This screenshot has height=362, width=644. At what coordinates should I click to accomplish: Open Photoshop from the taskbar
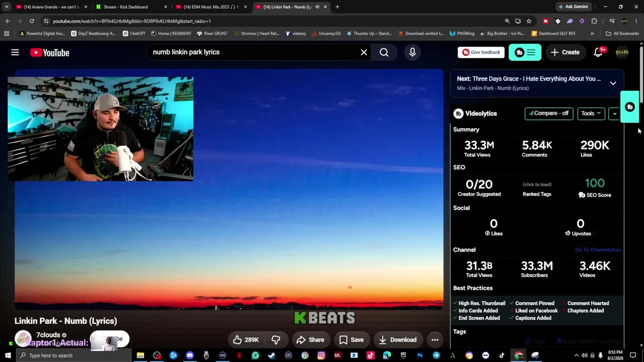coord(420,355)
